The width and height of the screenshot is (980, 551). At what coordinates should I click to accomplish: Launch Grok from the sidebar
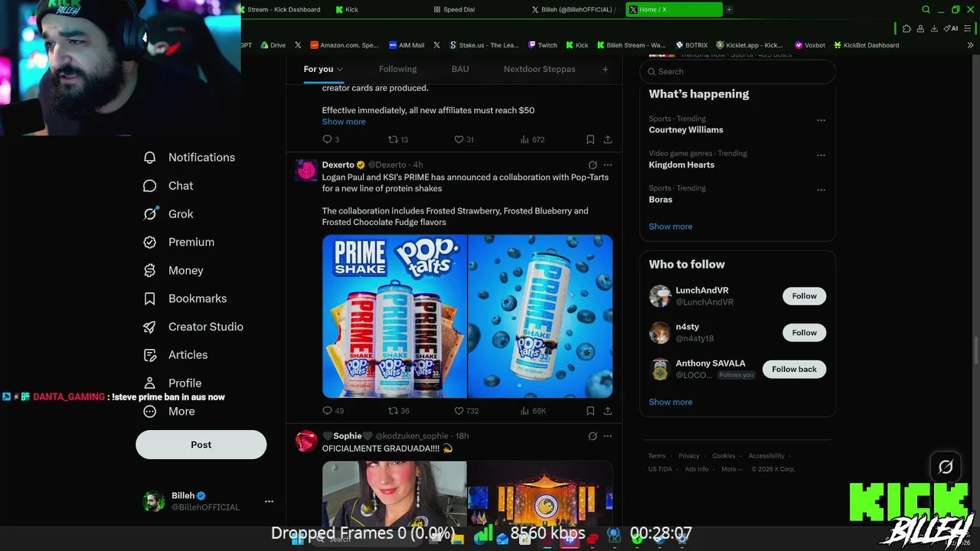168,214
